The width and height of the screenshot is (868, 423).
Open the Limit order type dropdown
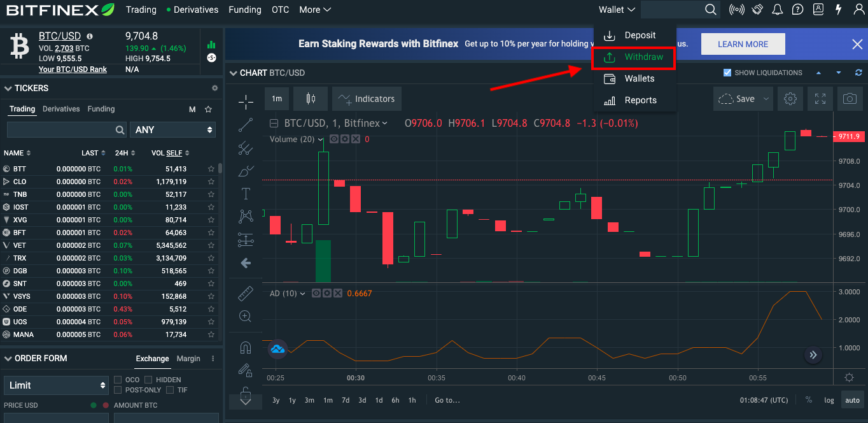click(x=56, y=385)
